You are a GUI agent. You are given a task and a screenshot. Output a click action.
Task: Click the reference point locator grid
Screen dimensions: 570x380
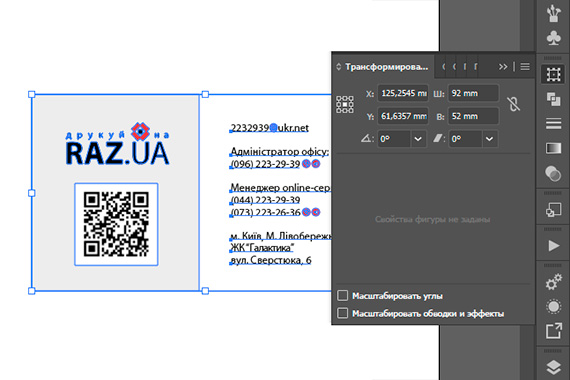[x=345, y=105]
